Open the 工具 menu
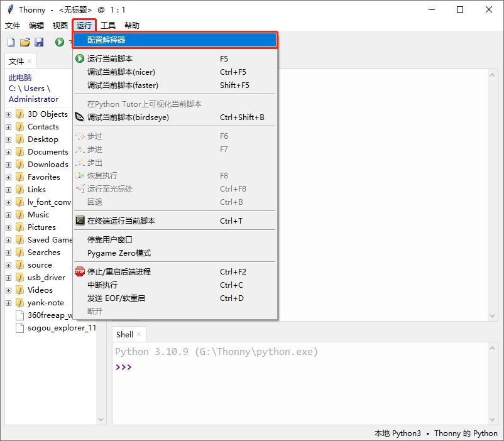The width and height of the screenshot is (504, 441). click(x=108, y=26)
